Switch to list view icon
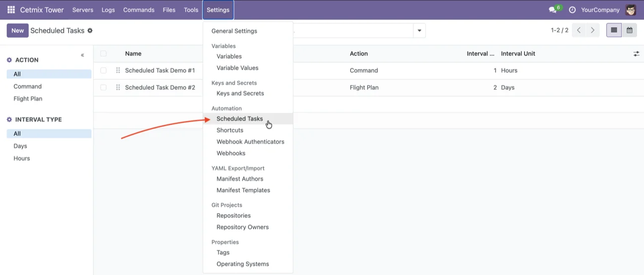Screen dimensions: 644x275 614,30
